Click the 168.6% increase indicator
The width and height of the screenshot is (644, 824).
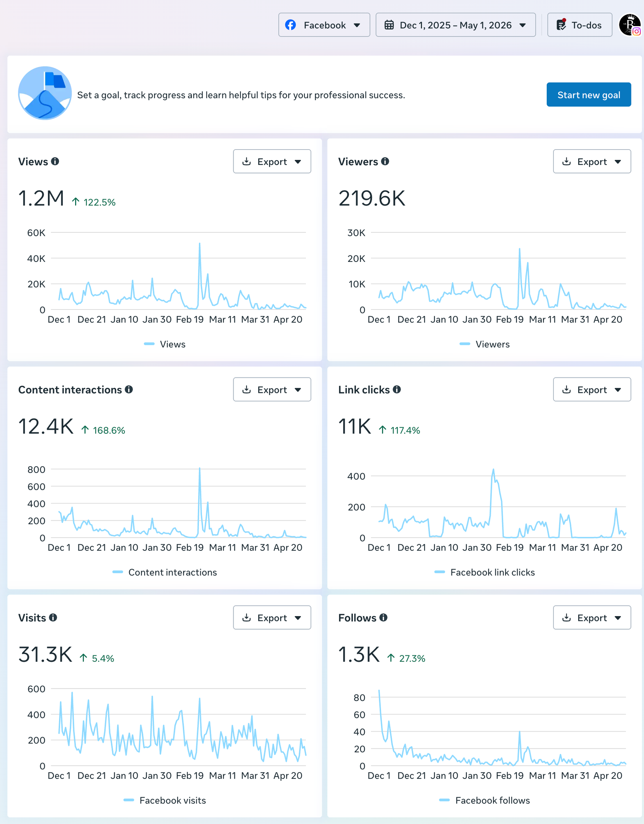(x=103, y=430)
